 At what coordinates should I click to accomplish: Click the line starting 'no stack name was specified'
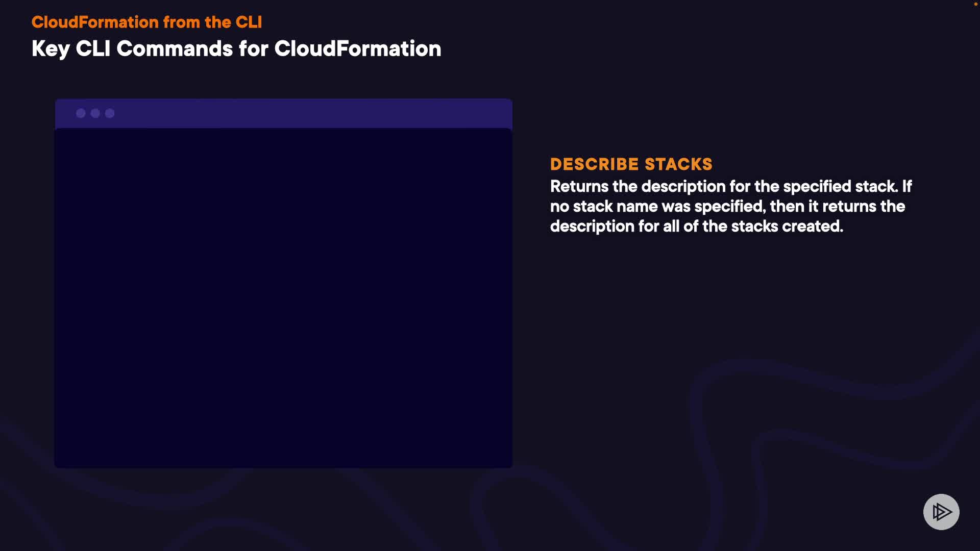[x=727, y=206]
